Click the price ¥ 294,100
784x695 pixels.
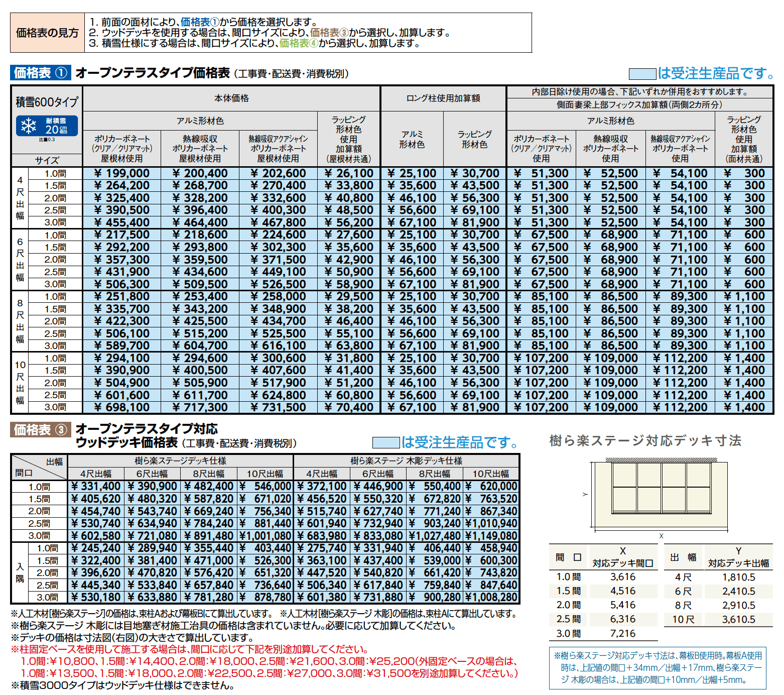tap(121, 358)
